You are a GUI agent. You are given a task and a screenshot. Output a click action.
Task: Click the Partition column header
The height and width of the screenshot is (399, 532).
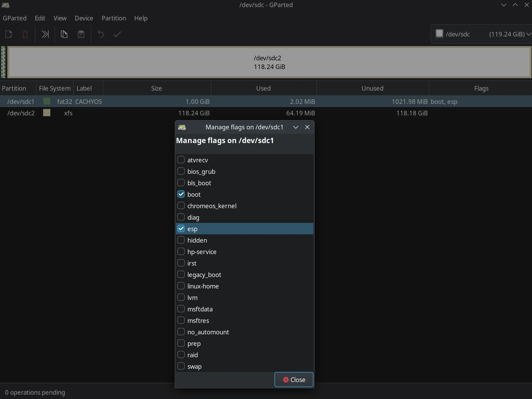tap(18, 88)
